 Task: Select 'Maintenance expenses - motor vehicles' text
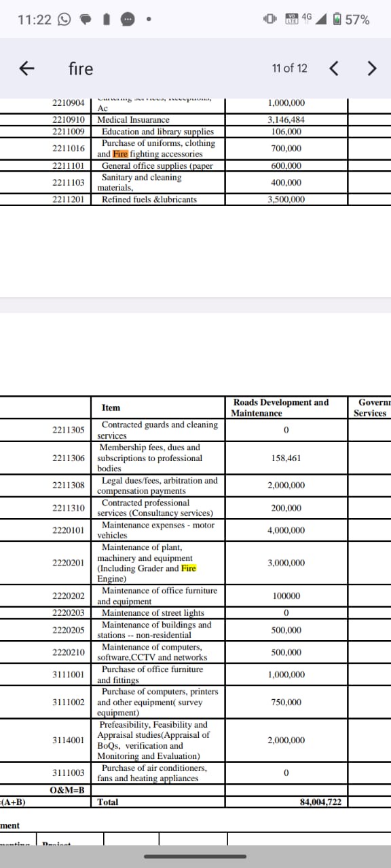(x=156, y=530)
